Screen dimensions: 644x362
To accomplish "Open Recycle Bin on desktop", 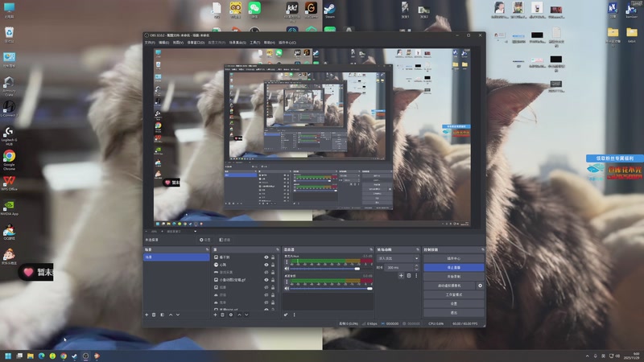I will pyautogui.click(x=9, y=35).
